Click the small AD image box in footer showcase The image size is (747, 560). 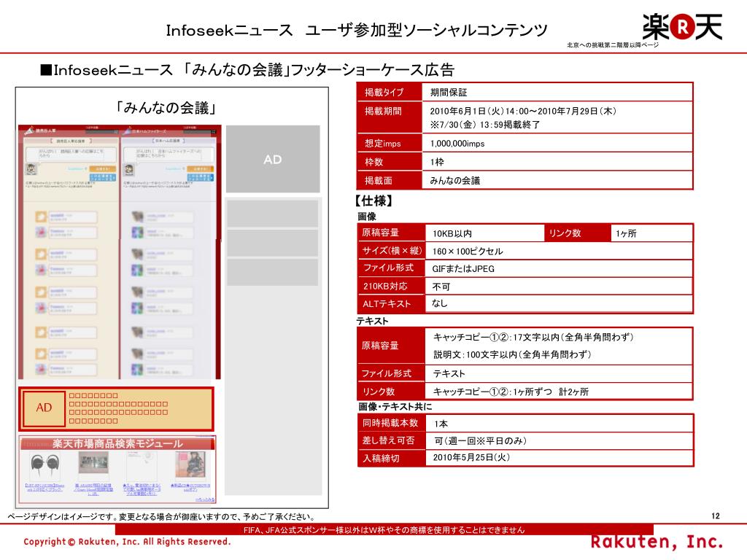[44, 408]
